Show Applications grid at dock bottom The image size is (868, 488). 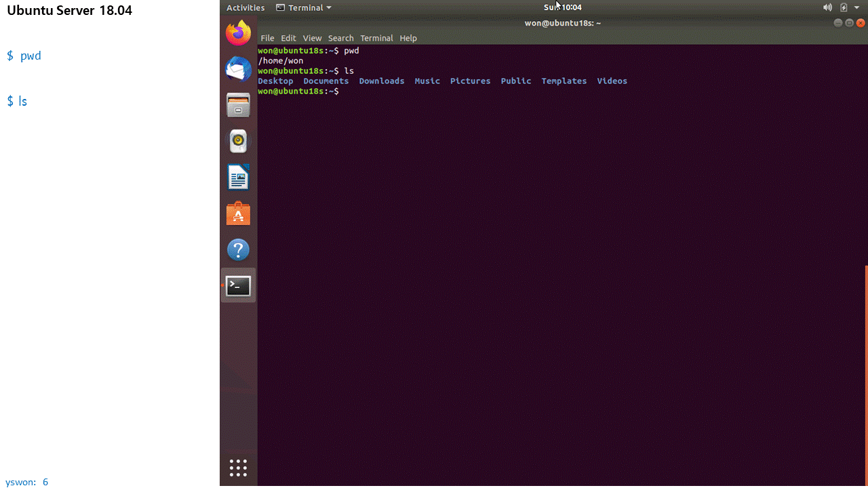(x=238, y=468)
